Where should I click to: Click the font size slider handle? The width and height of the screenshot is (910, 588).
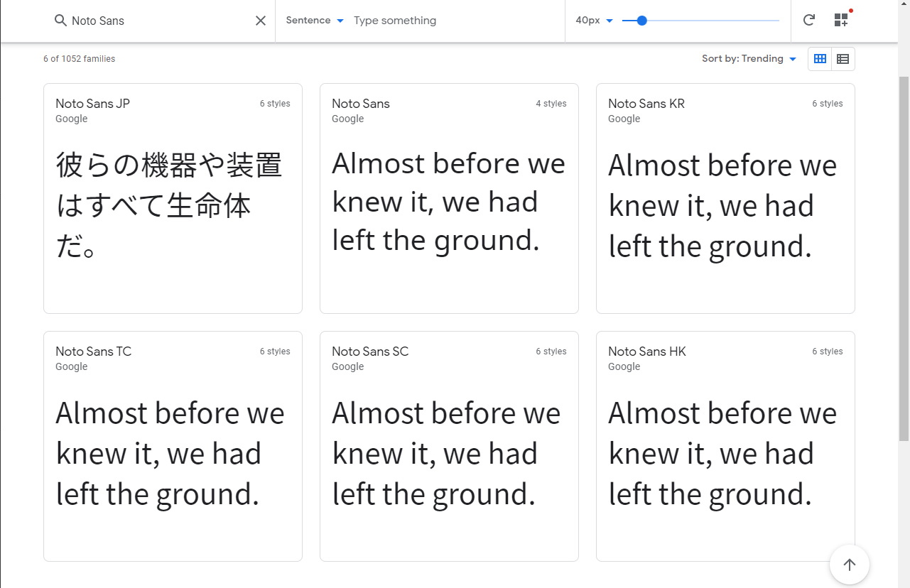[642, 21]
